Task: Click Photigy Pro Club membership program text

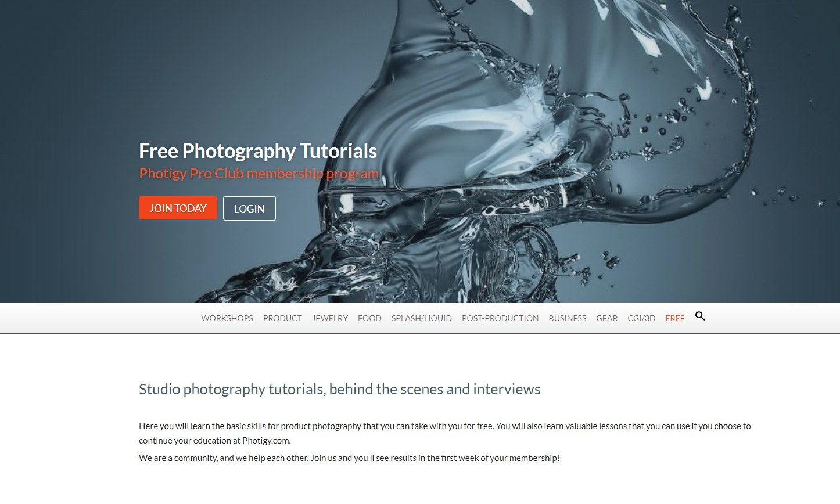Action: coord(259,174)
